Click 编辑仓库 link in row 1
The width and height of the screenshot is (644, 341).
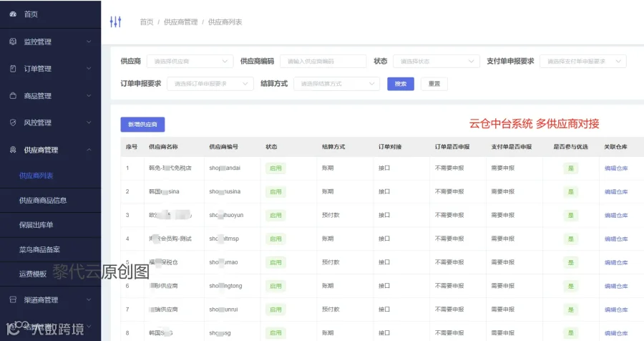tap(616, 168)
